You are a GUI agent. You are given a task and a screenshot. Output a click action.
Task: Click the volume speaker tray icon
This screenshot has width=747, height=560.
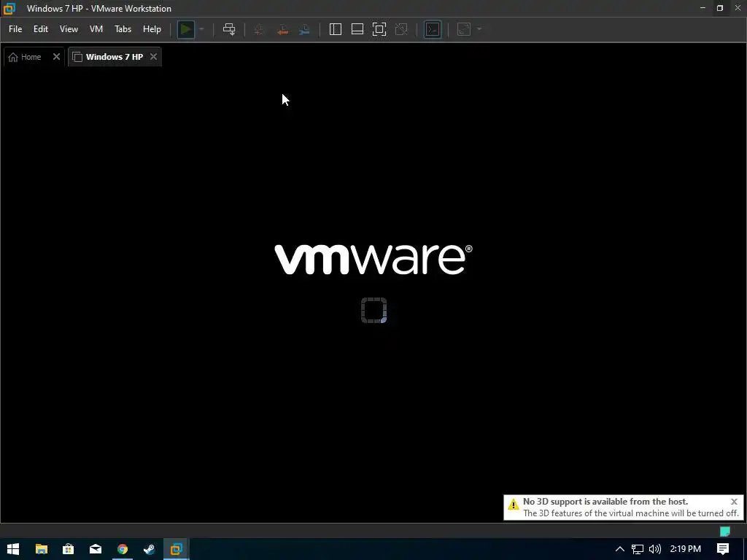(655, 549)
